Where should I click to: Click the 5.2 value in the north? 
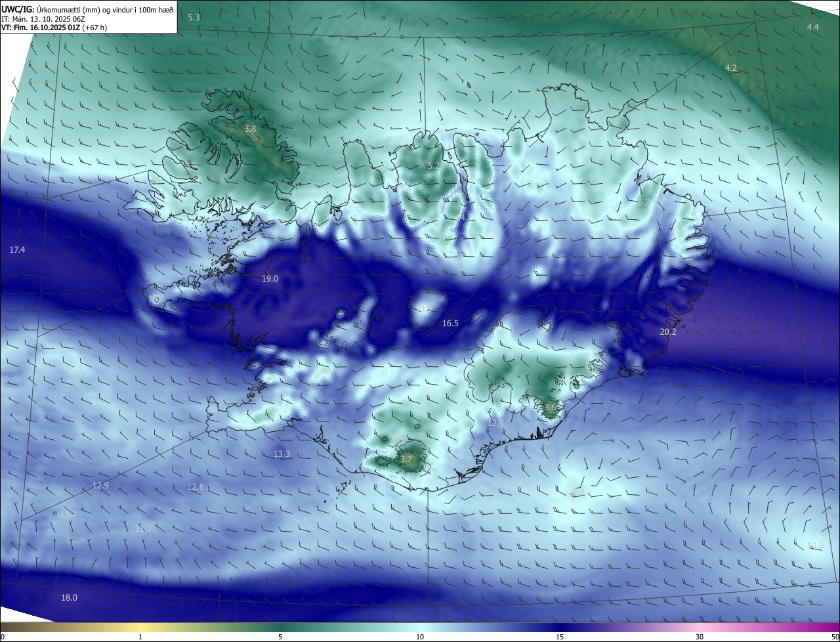[x=434, y=166]
